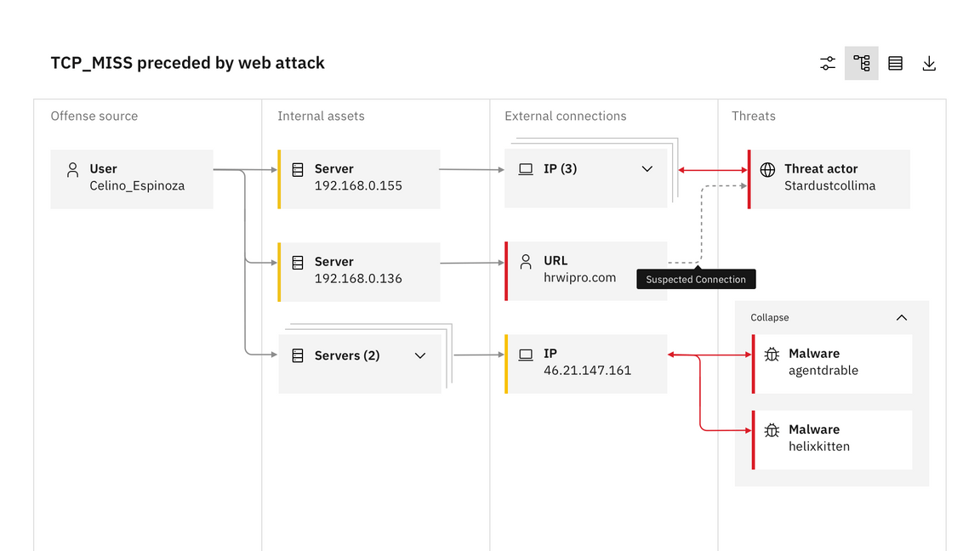Open the filter settings sliders icon
Screen dimensions: 980x551
point(828,63)
